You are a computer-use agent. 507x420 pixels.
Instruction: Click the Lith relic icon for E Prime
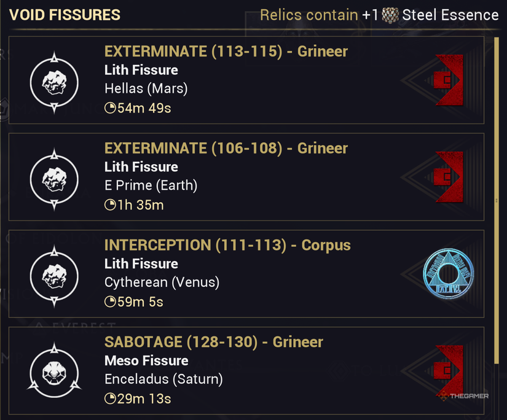coord(54,179)
